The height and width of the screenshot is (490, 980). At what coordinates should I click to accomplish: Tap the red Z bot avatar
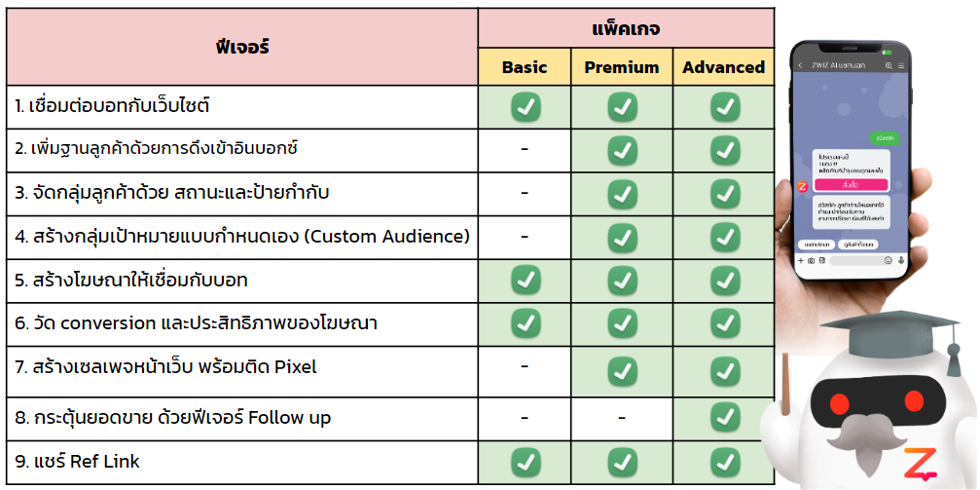803,186
